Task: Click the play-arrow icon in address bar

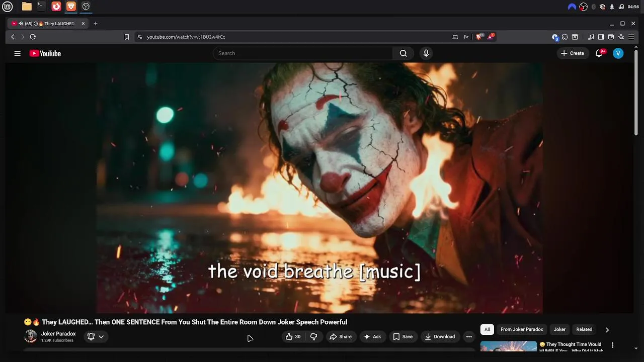Action: (466, 37)
